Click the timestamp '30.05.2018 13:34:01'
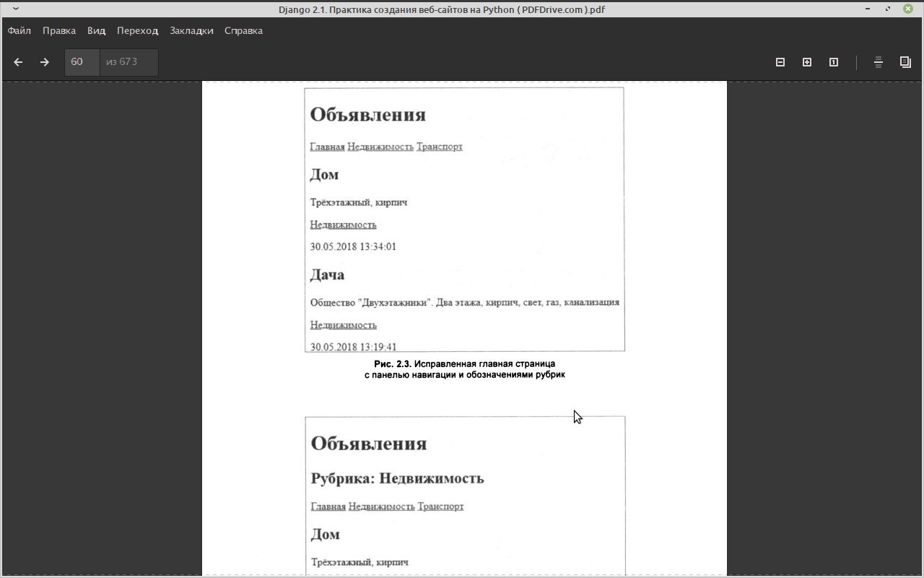924x578 pixels. tap(353, 246)
